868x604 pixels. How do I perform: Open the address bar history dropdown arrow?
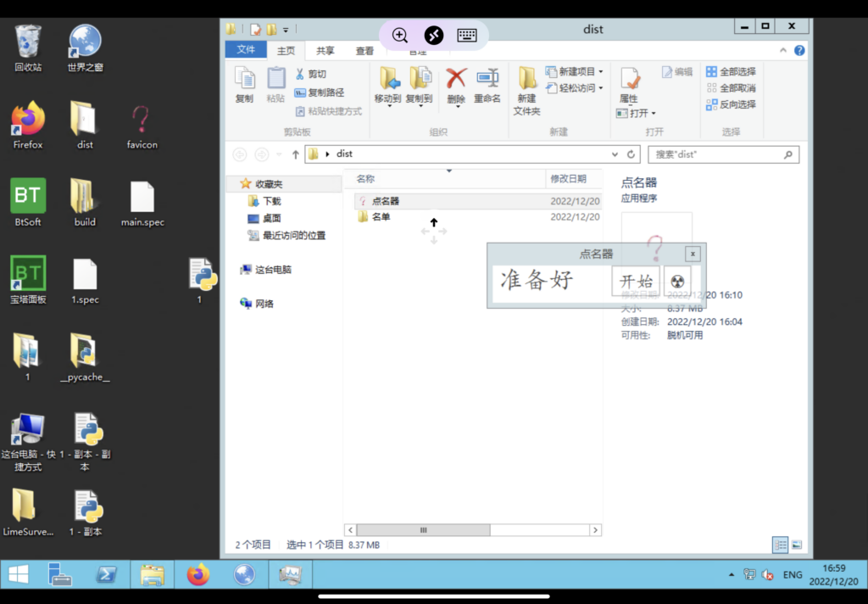click(615, 154)
